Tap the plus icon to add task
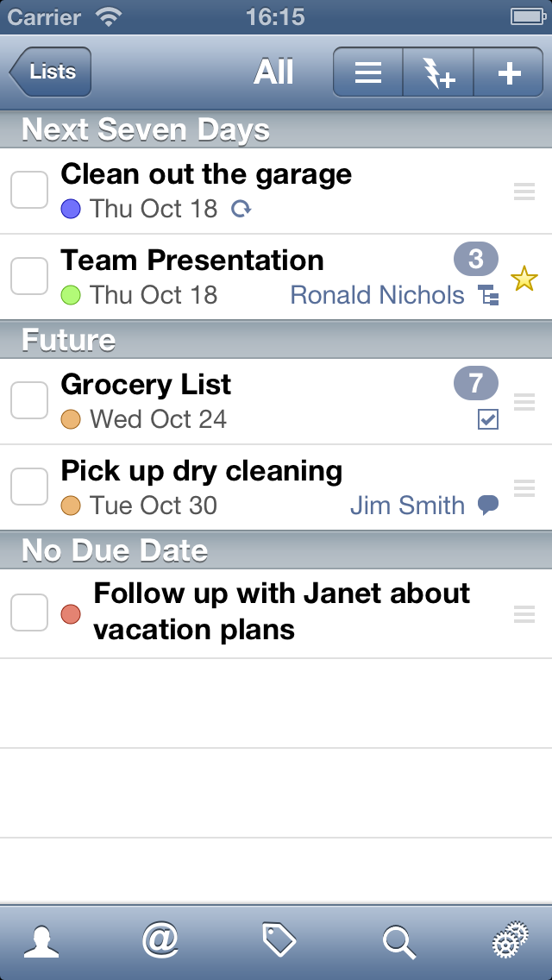This screenshot has width=552, height=980. 510,73
